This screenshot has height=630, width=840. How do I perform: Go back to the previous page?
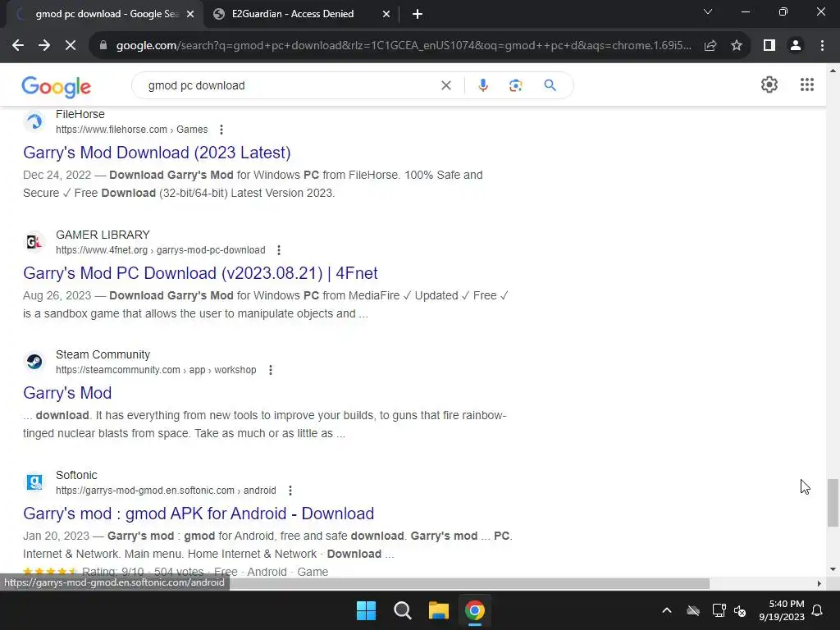tap(18, 46)
